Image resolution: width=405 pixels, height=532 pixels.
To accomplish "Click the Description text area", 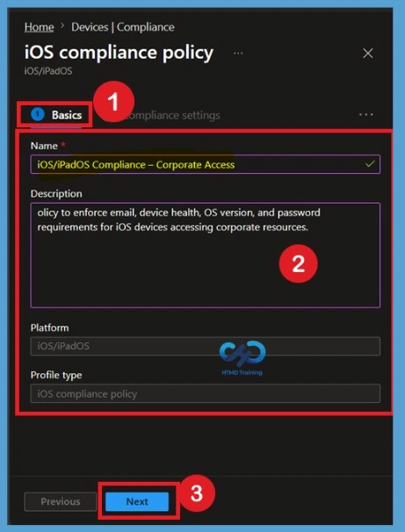I will coord(205,255).
